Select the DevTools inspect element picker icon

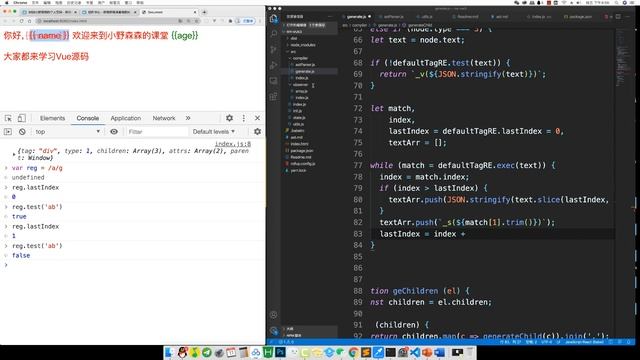tap(8, 118)
